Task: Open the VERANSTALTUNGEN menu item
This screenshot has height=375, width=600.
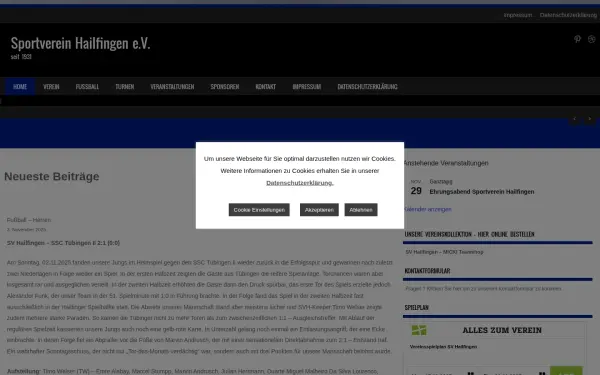Action: click(172, 87)
